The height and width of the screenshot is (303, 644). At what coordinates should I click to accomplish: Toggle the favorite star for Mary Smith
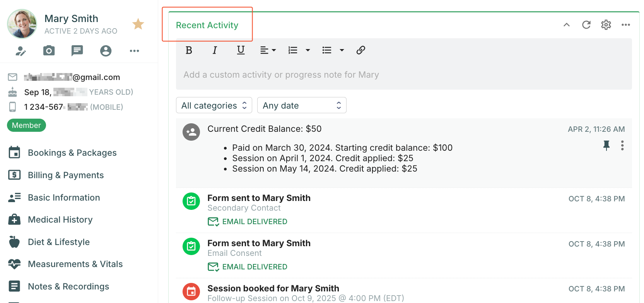tap(138, 24)
